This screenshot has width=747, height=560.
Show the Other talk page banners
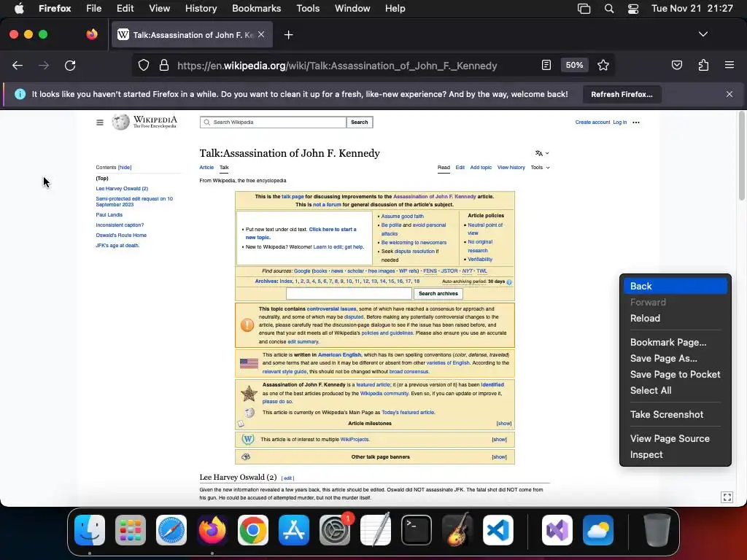pyautogui.click(x=499, y=456)
